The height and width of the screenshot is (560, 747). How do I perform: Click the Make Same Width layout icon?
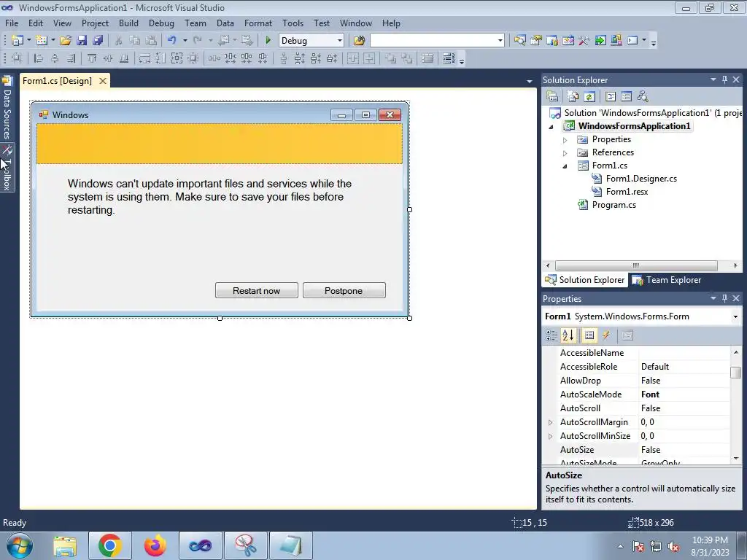[x=144, y=58]
